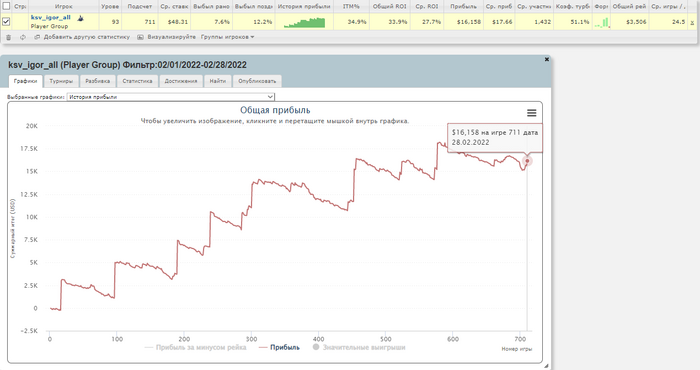Sort by ITM% column header
This screenshot has width=700, height=370.
tap(351, 7)
